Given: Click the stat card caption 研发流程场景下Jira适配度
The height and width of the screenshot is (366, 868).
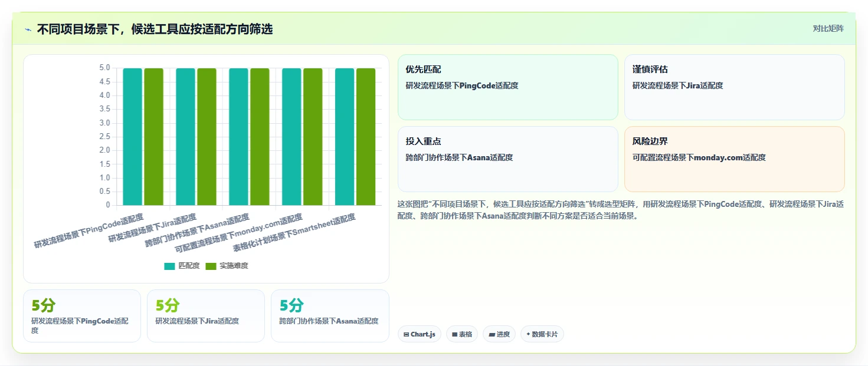Looking at the screenshot, I should 197,321.
